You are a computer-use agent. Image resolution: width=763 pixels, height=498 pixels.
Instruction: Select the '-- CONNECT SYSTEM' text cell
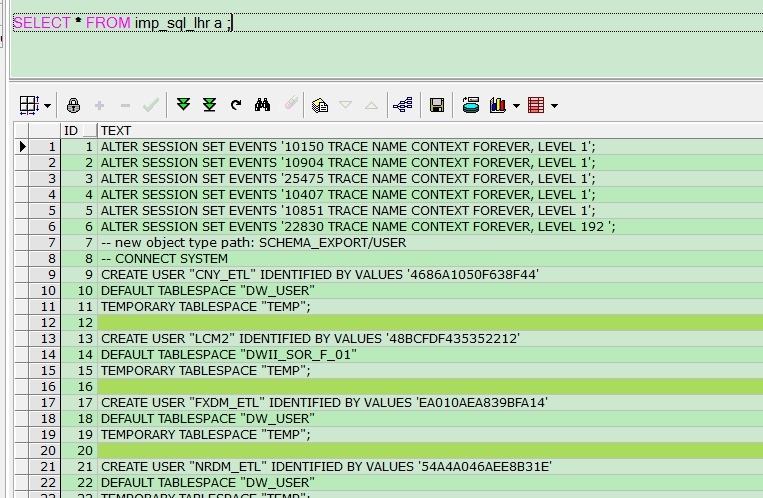coord(164,259)
